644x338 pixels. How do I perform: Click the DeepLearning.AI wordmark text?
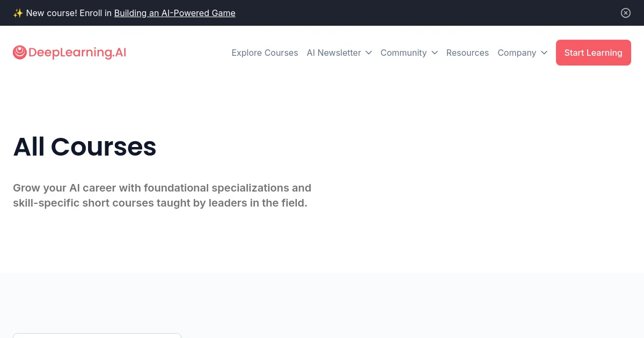77,53
